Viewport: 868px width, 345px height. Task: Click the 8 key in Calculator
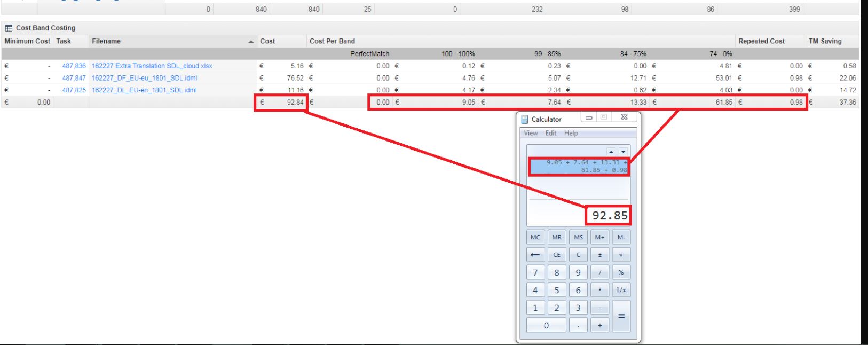pyautogui.click(x=557, y=272)
